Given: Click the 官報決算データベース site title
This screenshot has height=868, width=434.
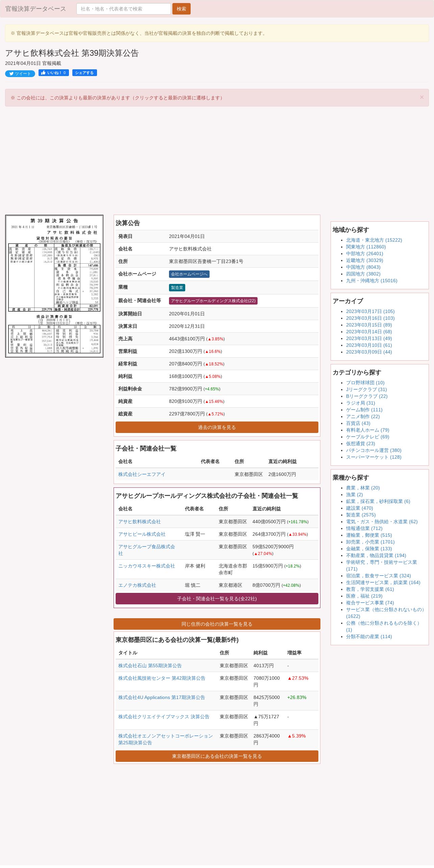Looking at the screenshot, I should pos(35,9).
